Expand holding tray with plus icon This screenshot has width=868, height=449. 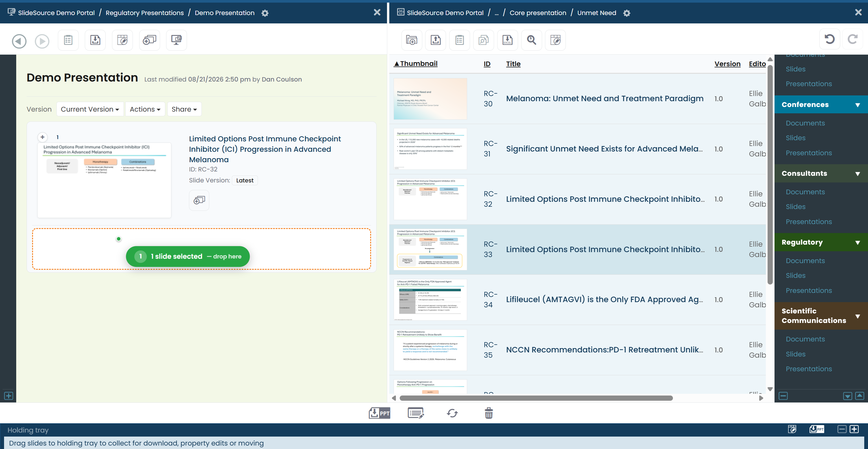(854, 429)
